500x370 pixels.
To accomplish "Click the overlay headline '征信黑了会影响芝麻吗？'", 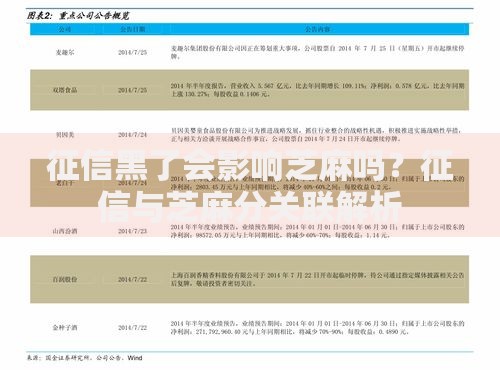I will (225, 166).
